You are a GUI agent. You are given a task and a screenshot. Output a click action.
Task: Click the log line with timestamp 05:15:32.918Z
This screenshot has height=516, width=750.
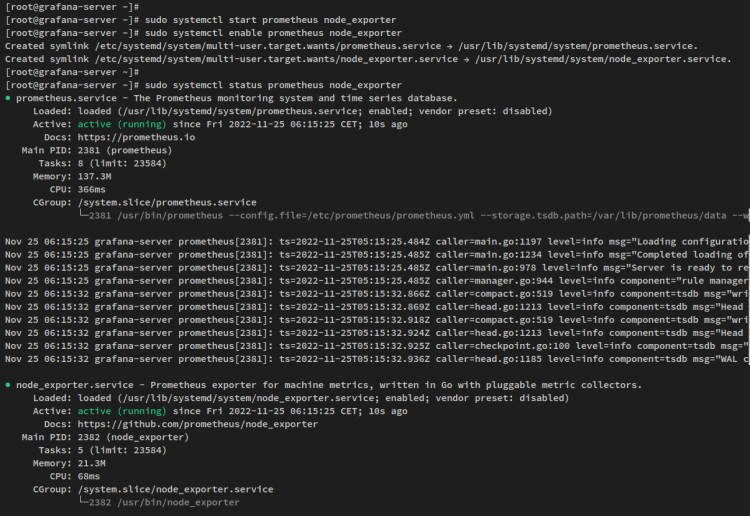tap(377, 320)
